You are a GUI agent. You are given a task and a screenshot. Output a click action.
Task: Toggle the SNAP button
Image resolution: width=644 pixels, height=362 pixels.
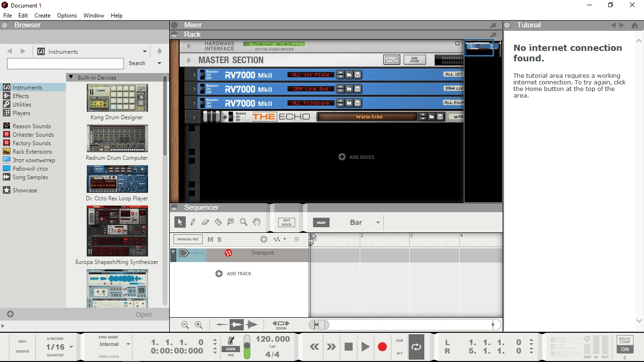(321, 223)
